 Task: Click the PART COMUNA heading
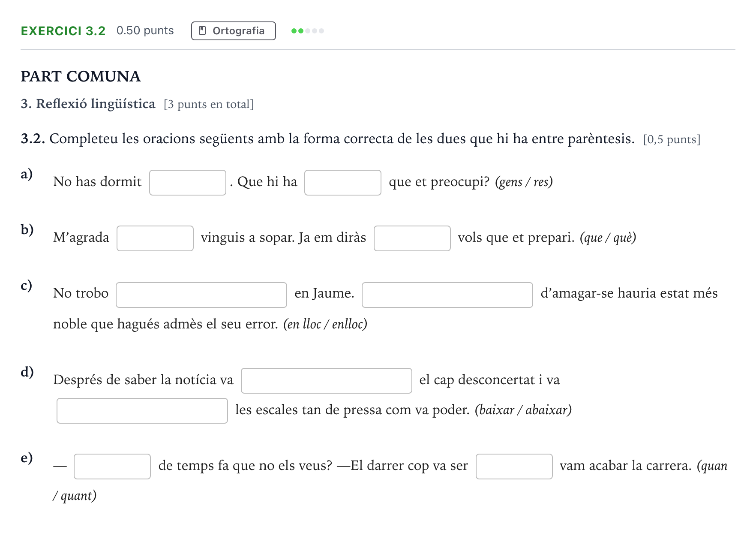pyautogui.click(x=81, y=76)
